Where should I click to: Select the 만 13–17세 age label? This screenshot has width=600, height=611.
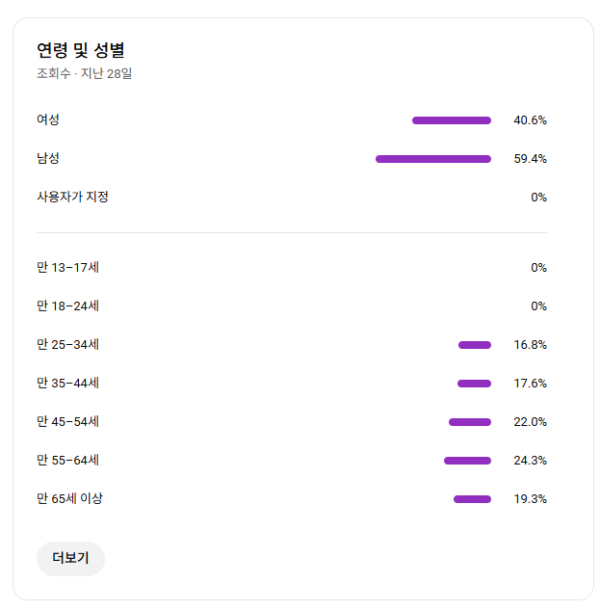(67, 267)
